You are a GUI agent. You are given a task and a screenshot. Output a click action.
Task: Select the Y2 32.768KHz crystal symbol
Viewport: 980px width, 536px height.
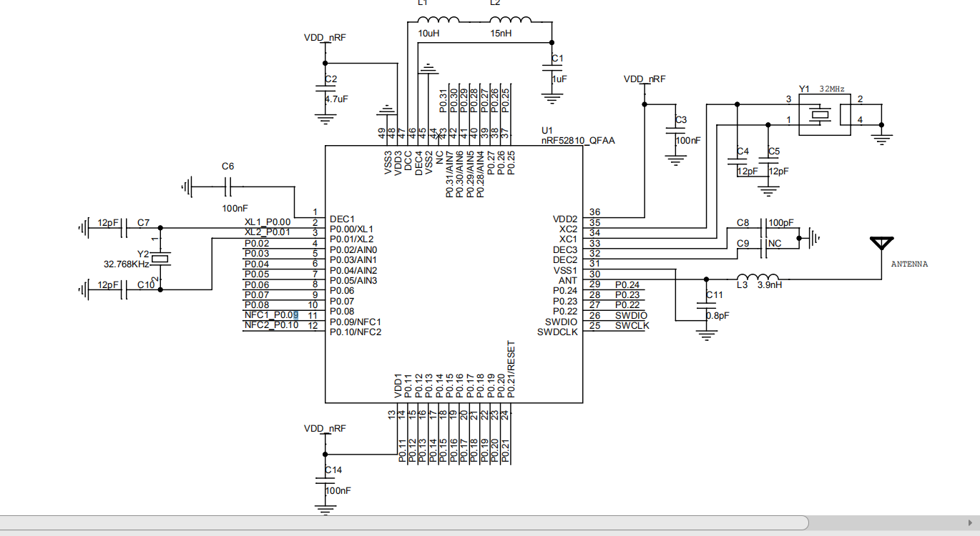[x=160, y=259]
